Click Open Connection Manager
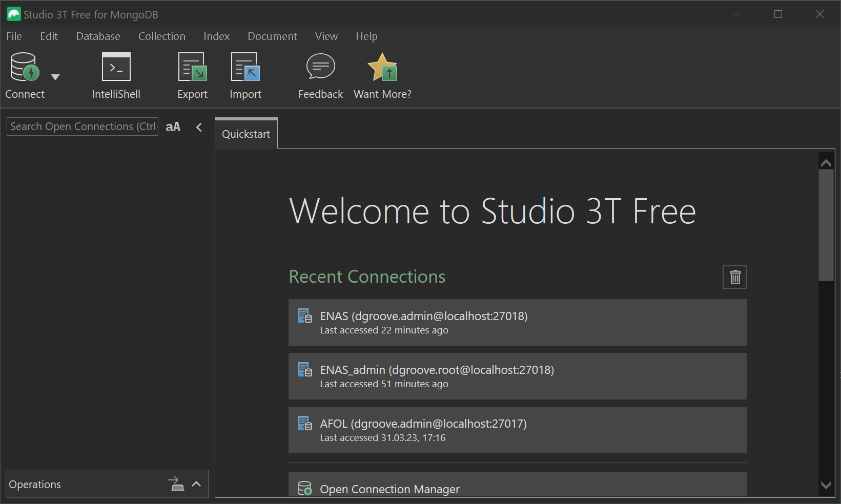Viewport: 841px width, 504px height. pyautogui.click(x=518, y=485)
